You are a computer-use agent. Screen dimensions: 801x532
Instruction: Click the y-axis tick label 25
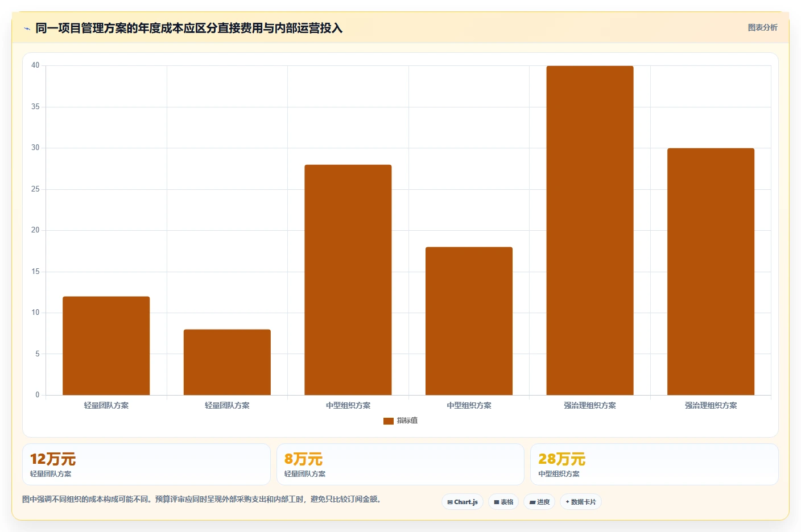(x=35, y=189)
